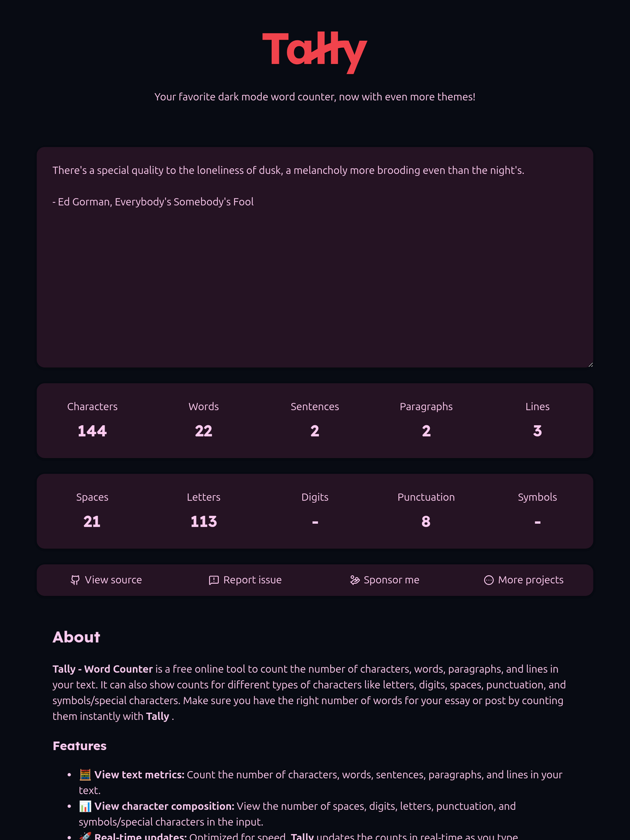Screen dimensions: 630x840
Task: Click the GitHub icon beside View source
Action: (x=75, y=580)
